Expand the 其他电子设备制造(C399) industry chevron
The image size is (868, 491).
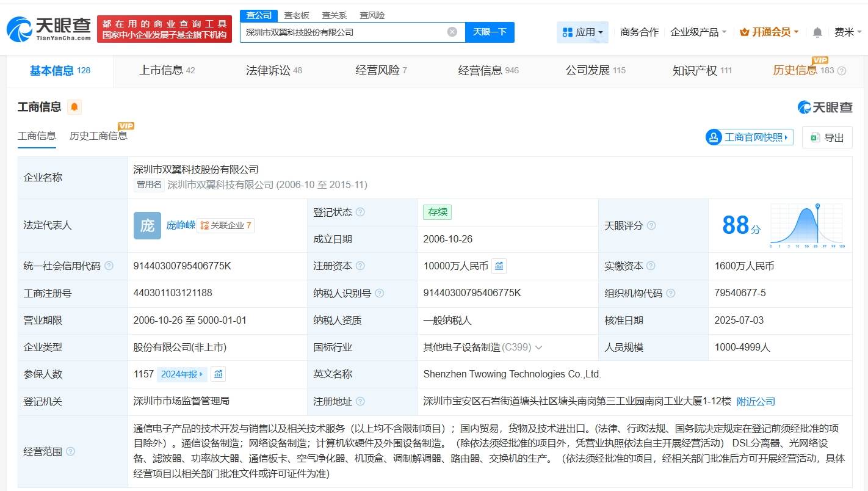(x=538, y=347)
